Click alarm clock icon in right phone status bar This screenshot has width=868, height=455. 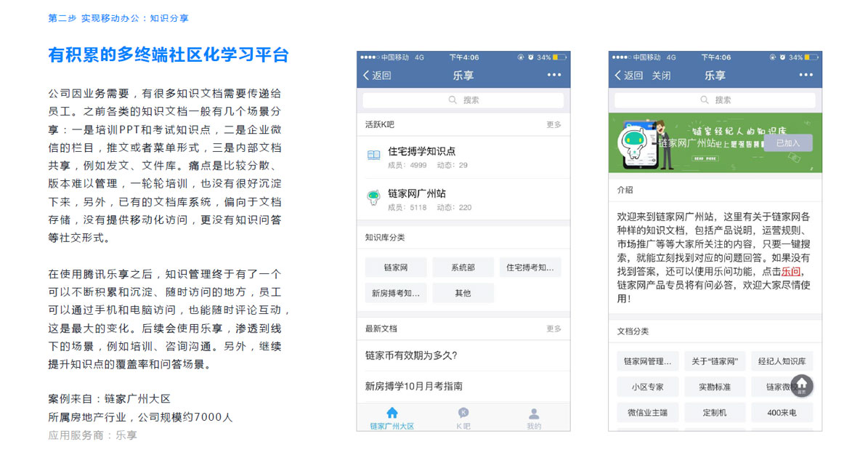pos(782,57)
